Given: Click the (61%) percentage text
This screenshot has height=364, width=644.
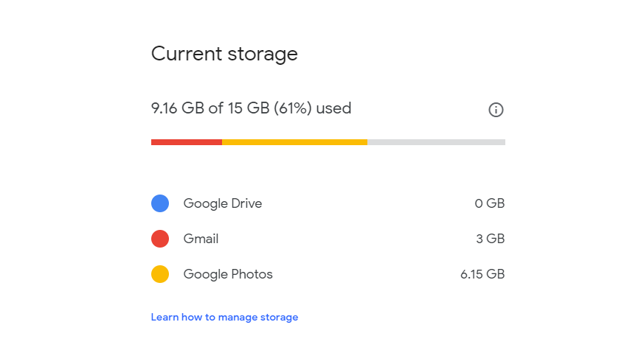Looking at the screenshot, I should (x=293, y=108).
